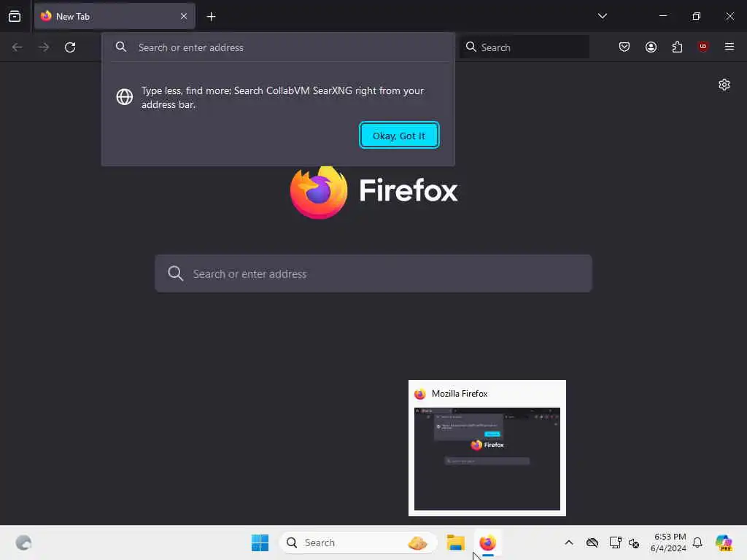
Task: Reload the current page
Action: pyautogui.click(x=70, y=47)
